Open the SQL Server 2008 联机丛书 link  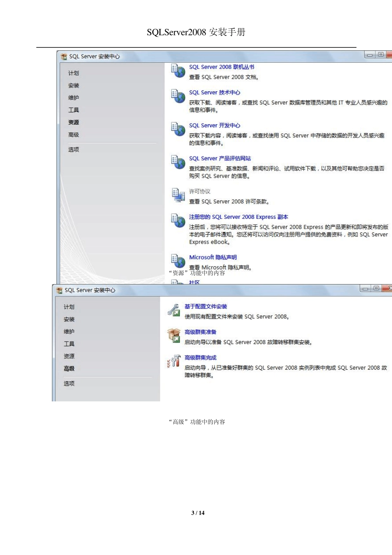coord(222,67)
